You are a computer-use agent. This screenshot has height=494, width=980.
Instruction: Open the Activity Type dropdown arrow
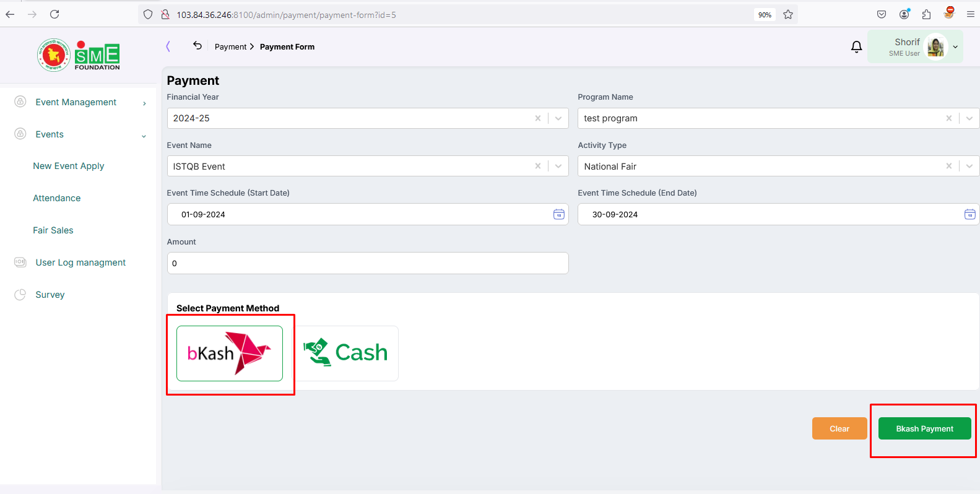(969, 166)
